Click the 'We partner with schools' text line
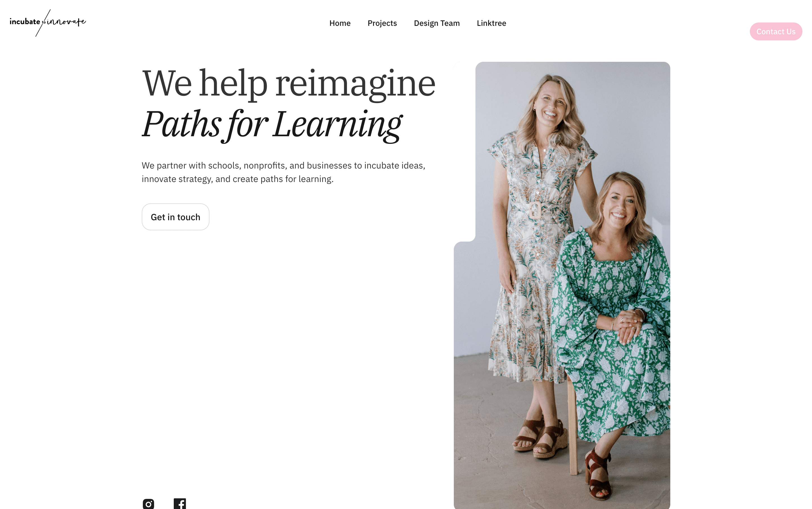Viewport: 812px width, 509px height. [x=283, y=166]
